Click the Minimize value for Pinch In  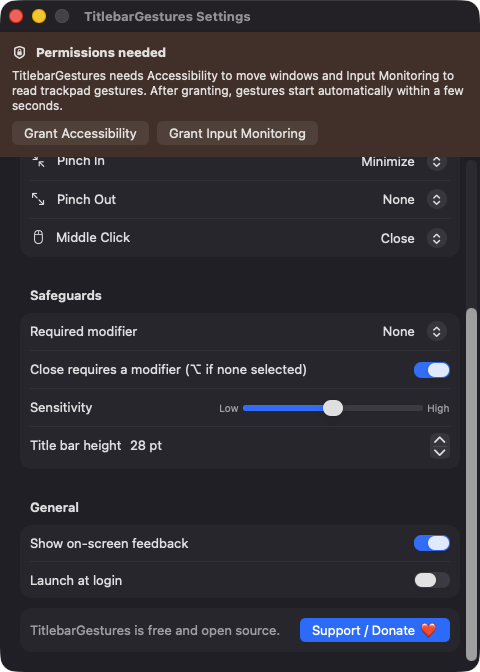click(x=387, y=162)
